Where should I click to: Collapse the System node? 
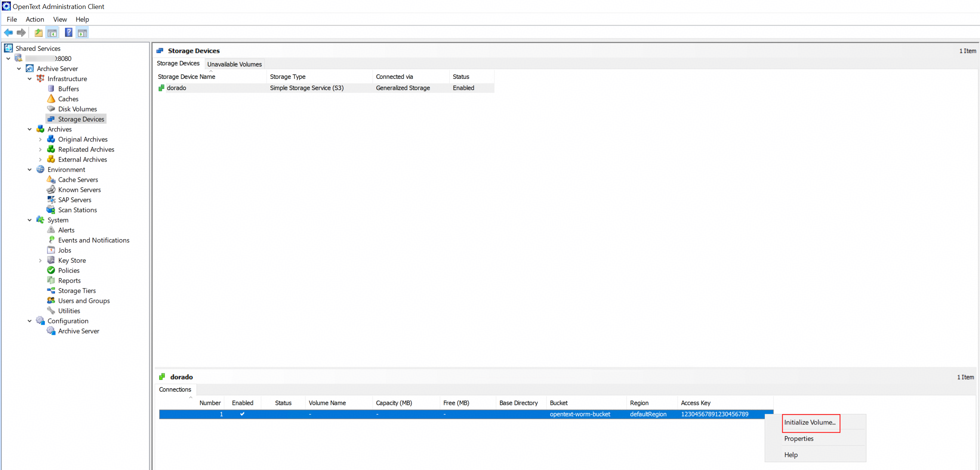pyautogui.click(x=30, y=220)
